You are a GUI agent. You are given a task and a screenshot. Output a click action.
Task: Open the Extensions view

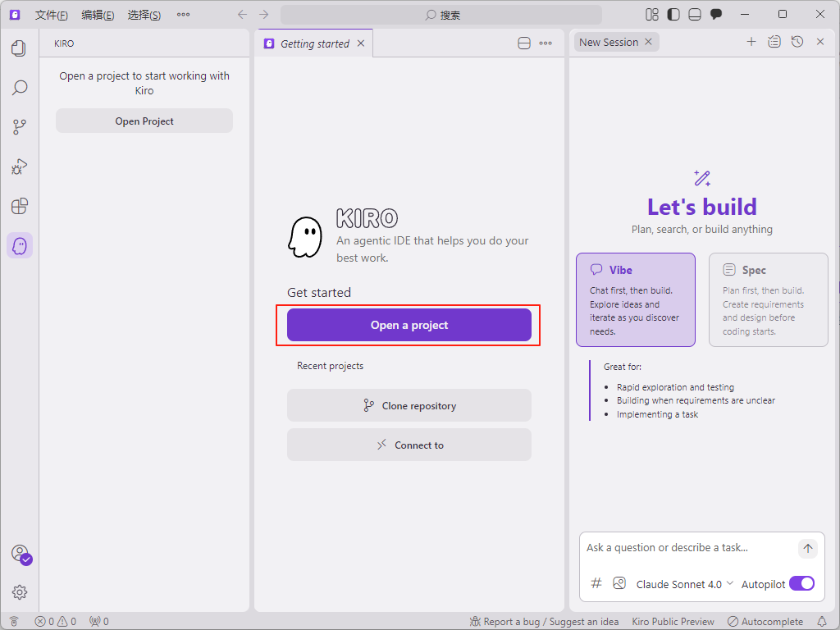pyautogui.click(x=20, y=206)
